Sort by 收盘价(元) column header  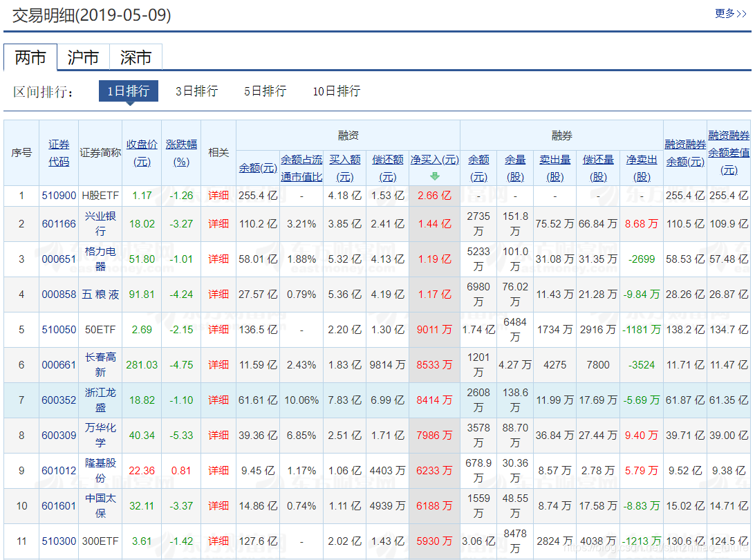click(x=142, y=153)
